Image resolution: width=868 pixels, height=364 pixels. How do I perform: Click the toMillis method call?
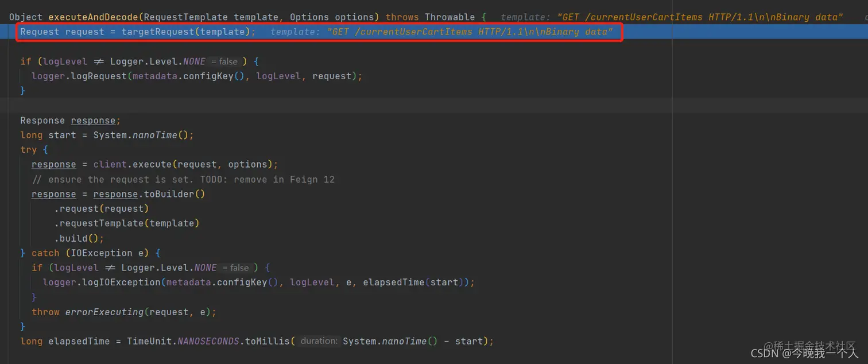(268, 342)
